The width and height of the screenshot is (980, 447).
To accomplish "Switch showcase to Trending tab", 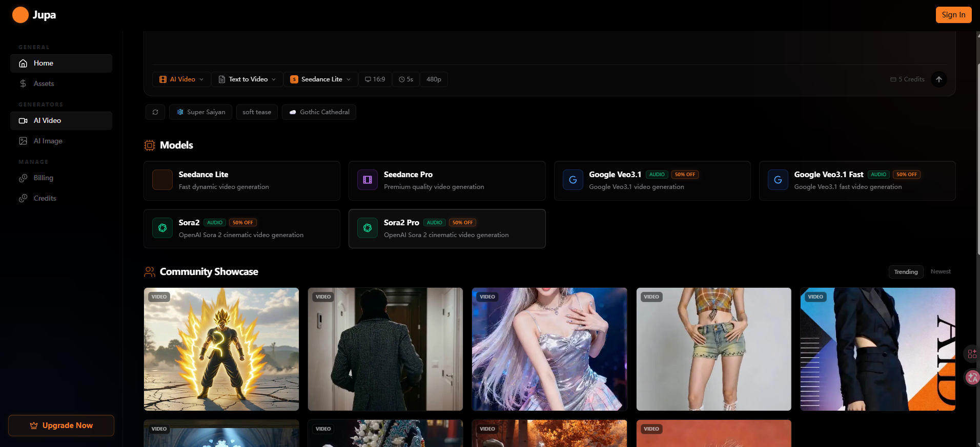I will [x=906, y=272].
